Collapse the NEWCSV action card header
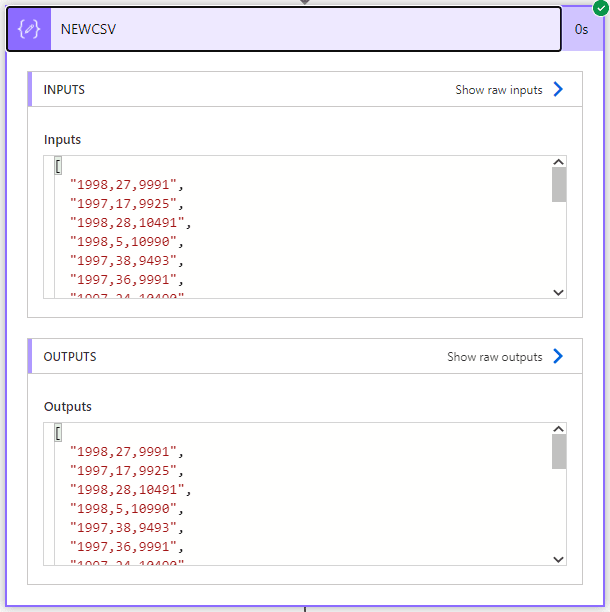 click(300, 29)
